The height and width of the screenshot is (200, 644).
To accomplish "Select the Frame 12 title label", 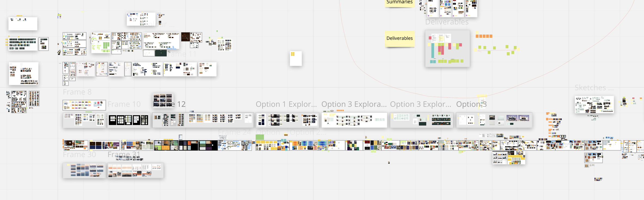I will coord(169,104).
